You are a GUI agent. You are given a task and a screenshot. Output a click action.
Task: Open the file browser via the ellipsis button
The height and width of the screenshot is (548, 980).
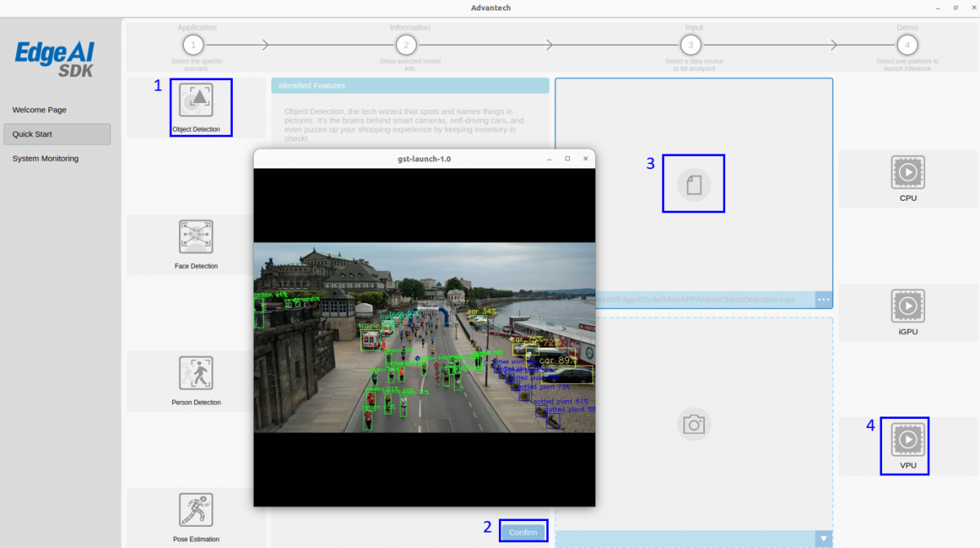coord(824,300)
